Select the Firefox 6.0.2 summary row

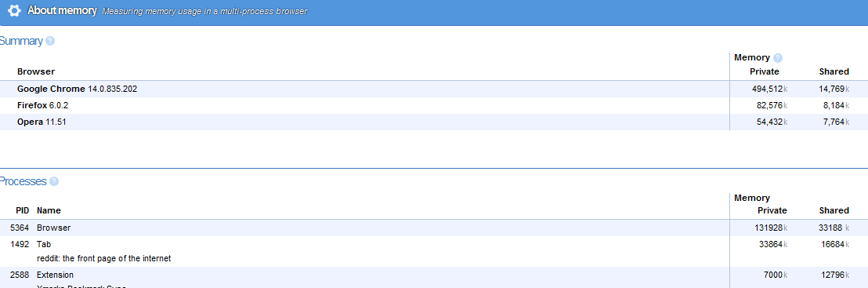click(434, 105)
